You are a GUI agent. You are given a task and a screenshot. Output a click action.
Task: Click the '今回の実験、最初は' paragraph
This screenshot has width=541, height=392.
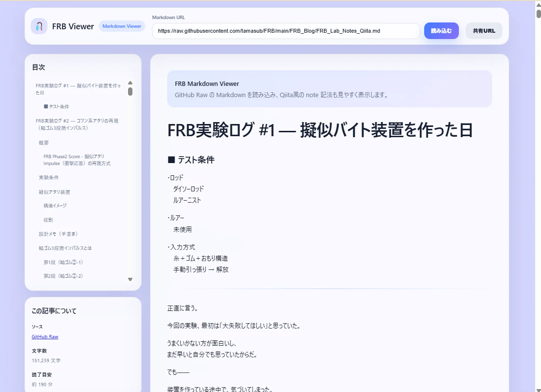pyautogui.click(x=234, y=326)
